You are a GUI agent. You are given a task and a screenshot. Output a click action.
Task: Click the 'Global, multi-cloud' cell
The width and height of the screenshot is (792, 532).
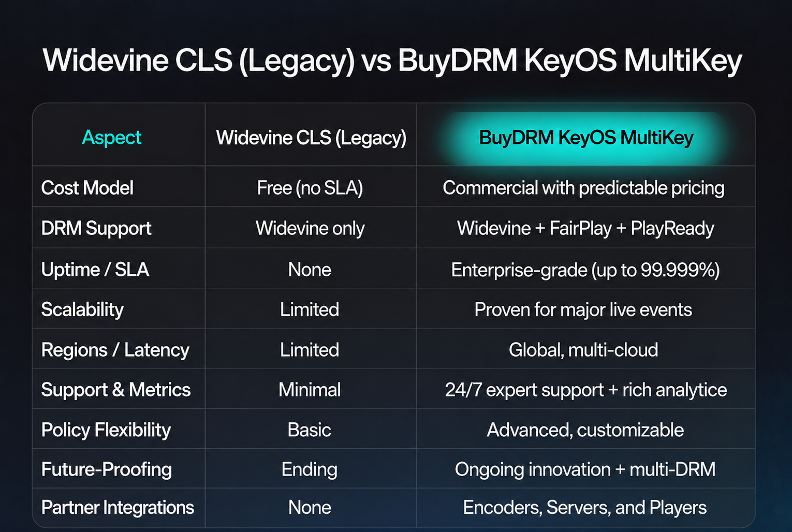point(583,350)
